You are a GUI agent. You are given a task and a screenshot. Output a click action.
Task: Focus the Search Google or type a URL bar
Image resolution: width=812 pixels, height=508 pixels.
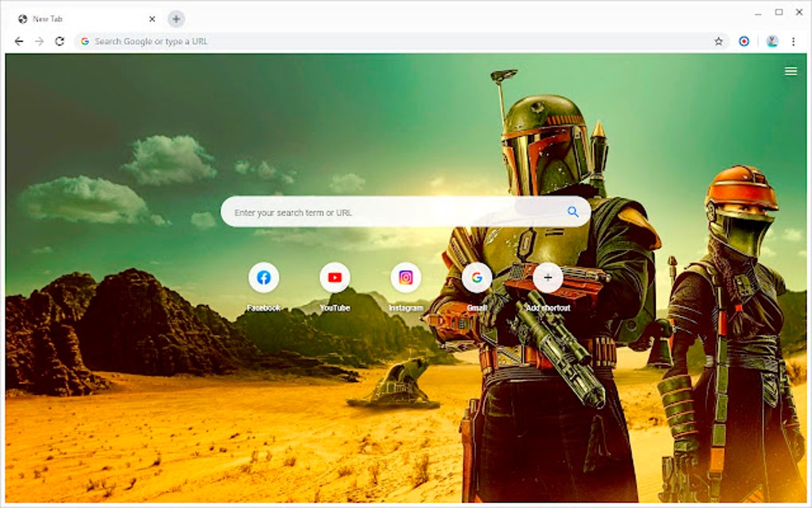coord(401,41)
